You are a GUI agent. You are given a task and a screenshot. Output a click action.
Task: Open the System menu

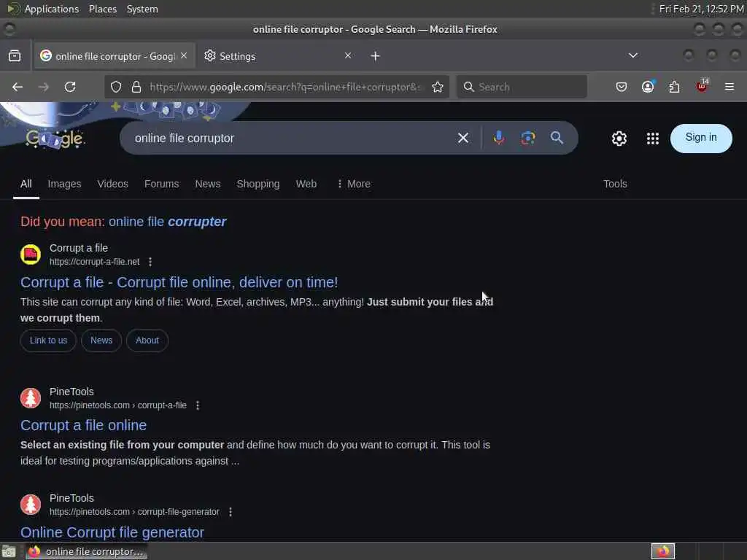(142, 9)
